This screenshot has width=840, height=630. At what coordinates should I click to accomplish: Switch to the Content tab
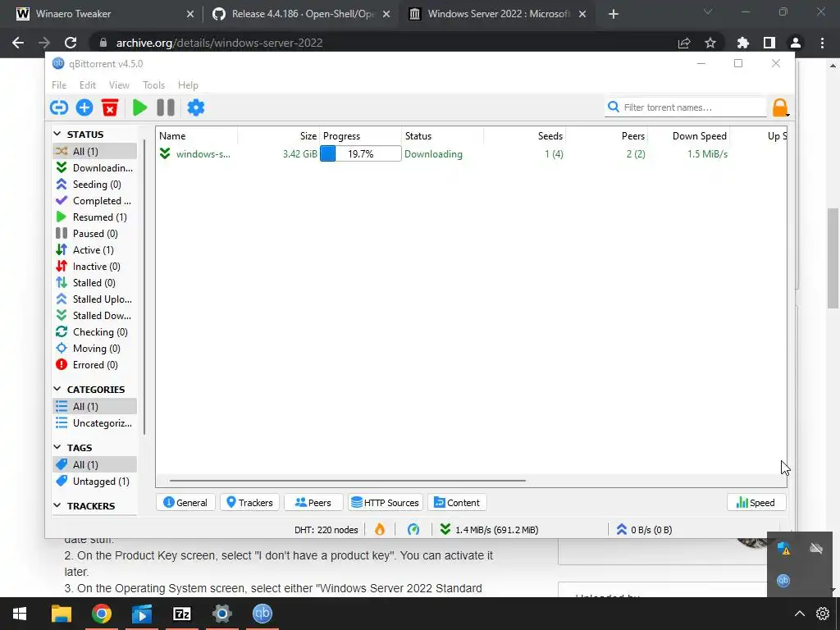(457, 503)
